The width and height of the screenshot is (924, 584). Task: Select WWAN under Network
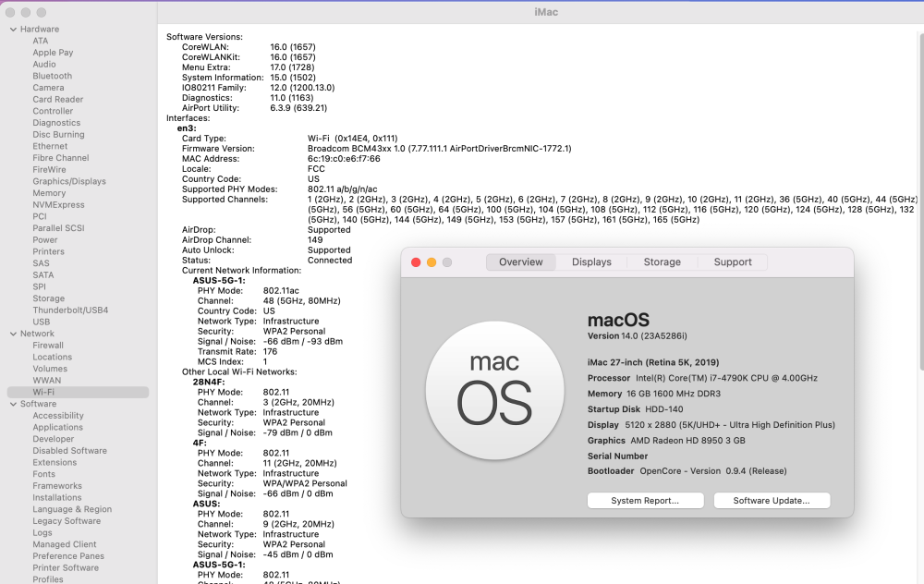[46, 381]
